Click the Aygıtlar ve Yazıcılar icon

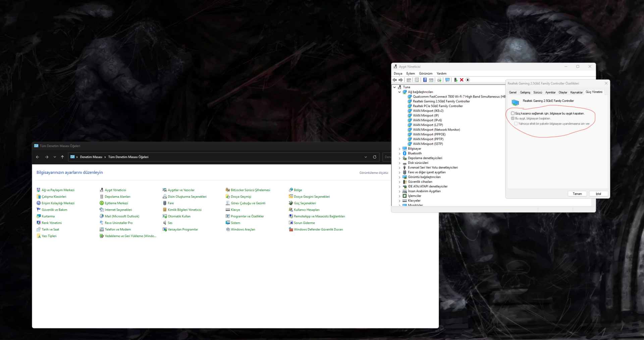165,190
